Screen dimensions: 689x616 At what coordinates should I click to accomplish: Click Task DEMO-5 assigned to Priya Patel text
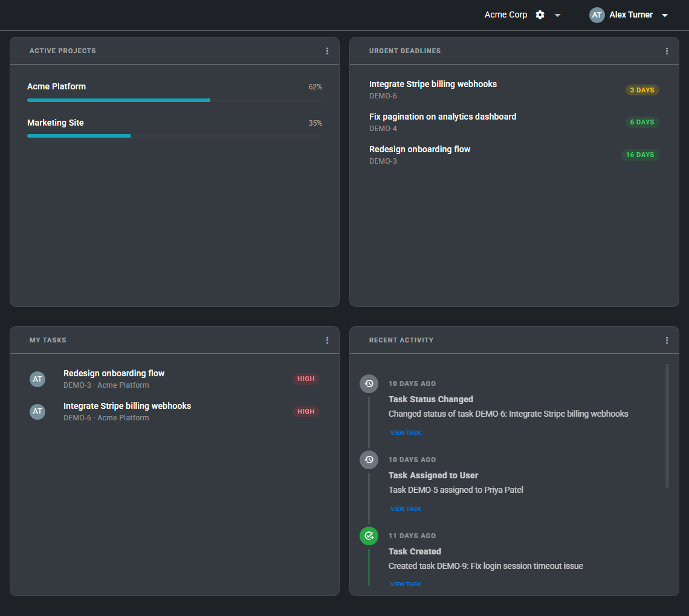pos(456,490)
